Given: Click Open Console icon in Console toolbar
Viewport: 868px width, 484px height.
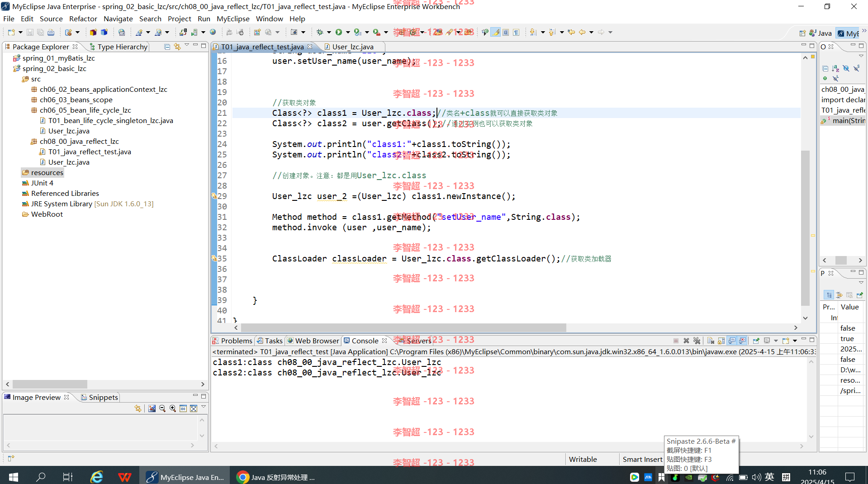Looking at the screenshot, I should [x=786, y=341].
